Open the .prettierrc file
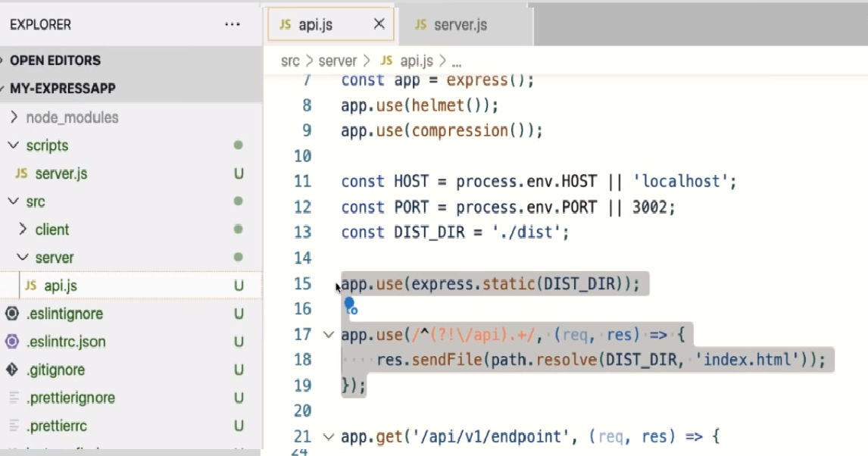 [56, 426]
